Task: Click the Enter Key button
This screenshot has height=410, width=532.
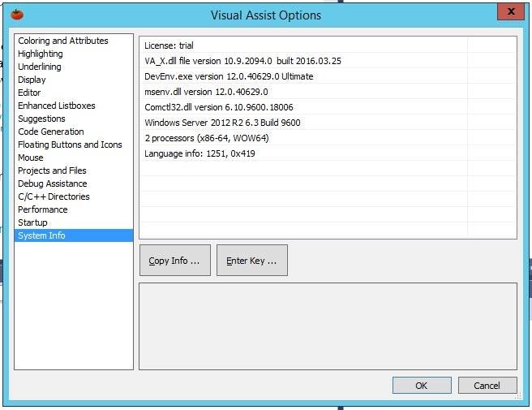Action: 251,261
